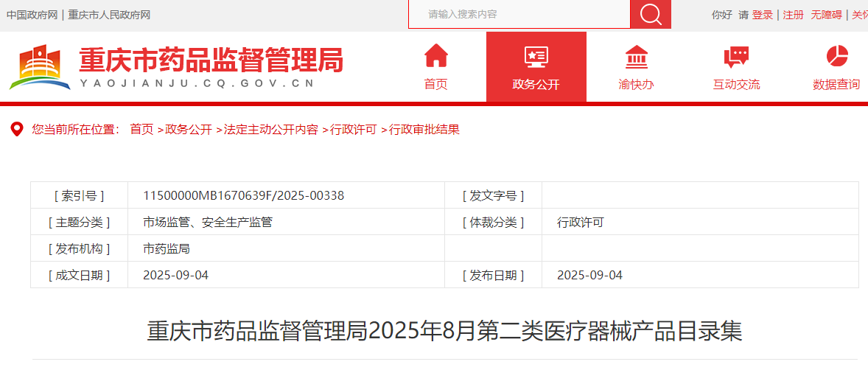Screen dimensions: 868x370
Task: Click the 登录 login link
Action: (x=763, y=15)
